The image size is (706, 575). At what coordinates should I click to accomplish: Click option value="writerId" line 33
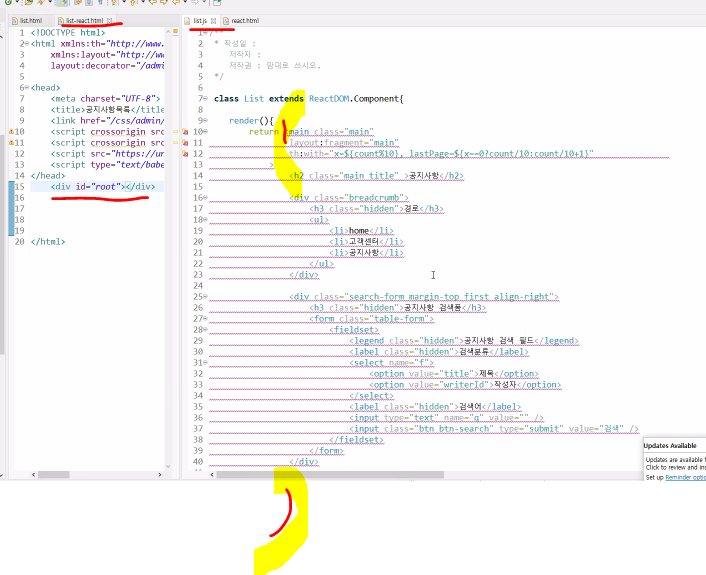(465, 385)
